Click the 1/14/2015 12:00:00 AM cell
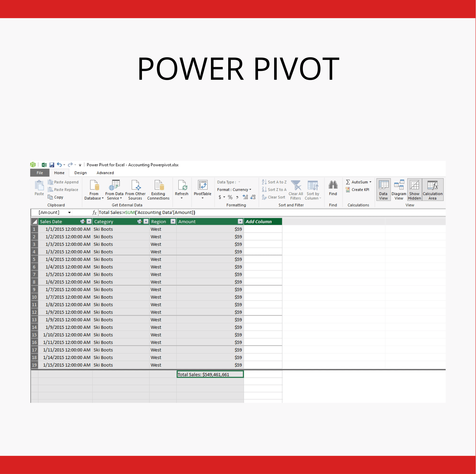 (x=66, y=357)
